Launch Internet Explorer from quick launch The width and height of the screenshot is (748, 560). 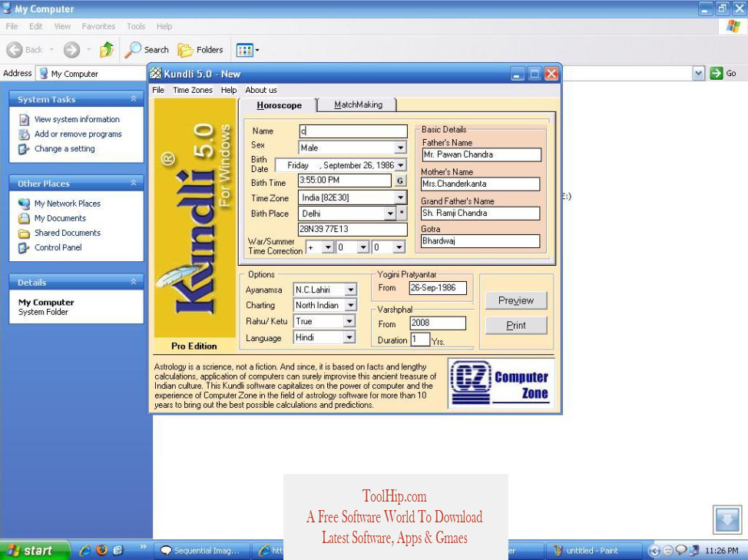coord(85,550)
